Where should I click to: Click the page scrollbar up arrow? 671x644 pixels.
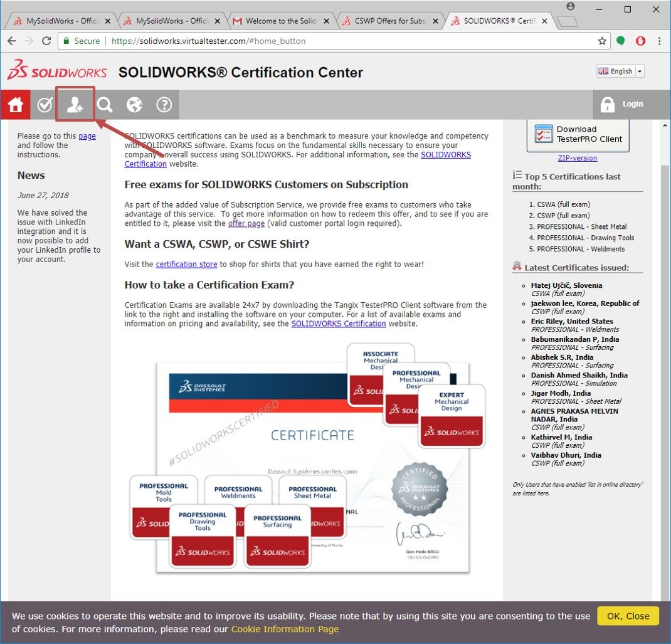tap(665, 124)
